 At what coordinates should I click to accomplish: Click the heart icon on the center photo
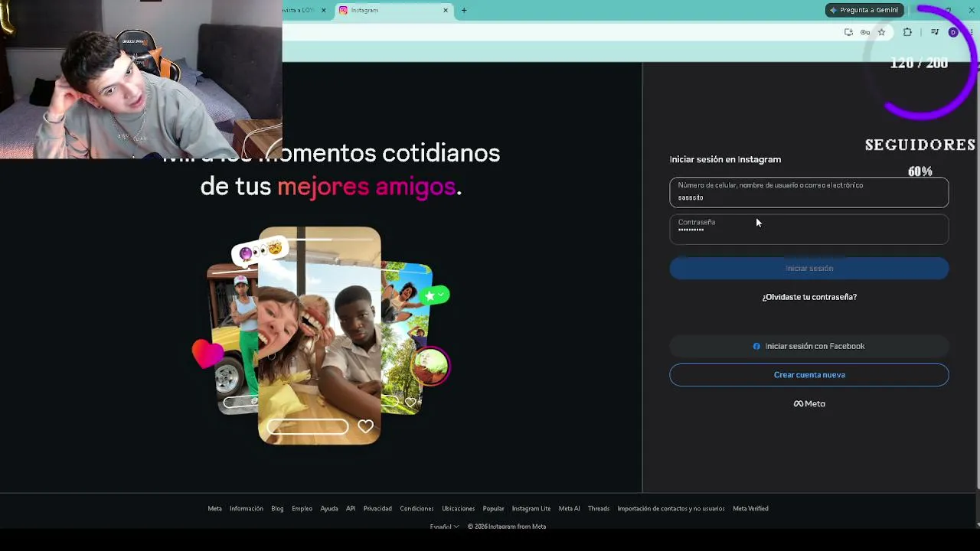(365, 426)
